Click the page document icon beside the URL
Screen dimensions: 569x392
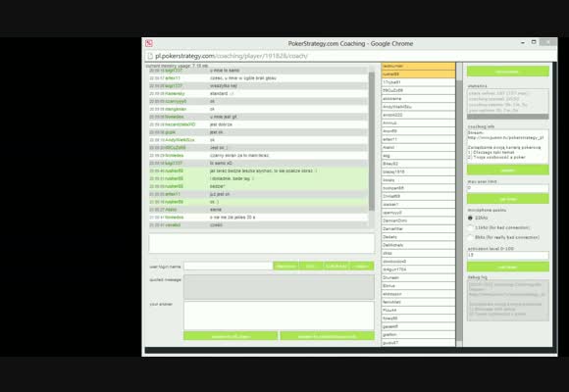click(149, 56)
